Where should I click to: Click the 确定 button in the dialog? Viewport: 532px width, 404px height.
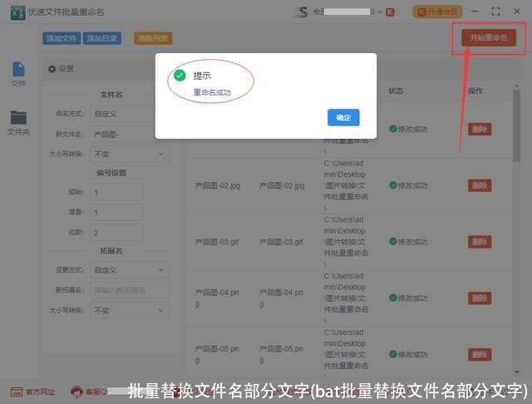(x=343, y=117)
